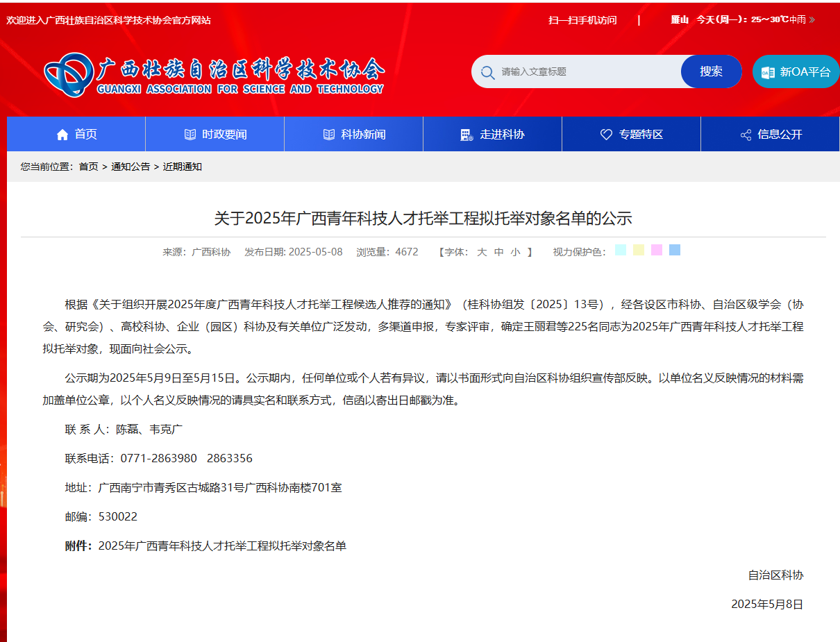
Task: Click the weather forecast 25～30℃中雨
Action: [778, 20]
